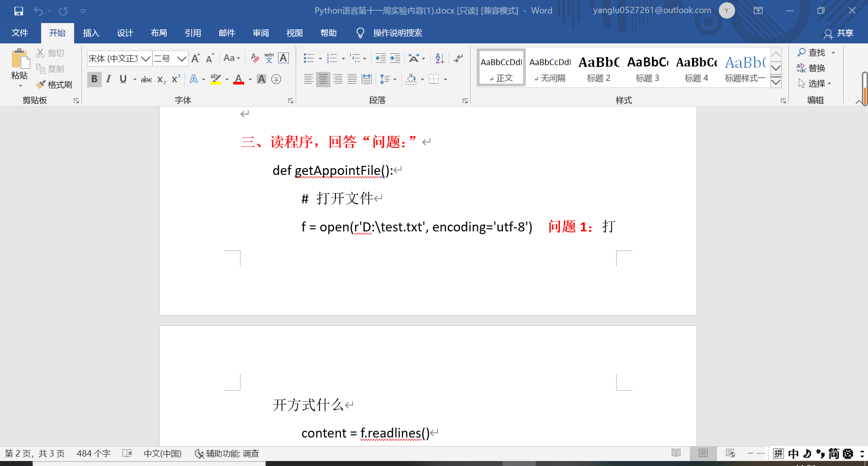Toggle Bold formatting
Viewport: 868px width, 466px height.
(x=94, y=79)
